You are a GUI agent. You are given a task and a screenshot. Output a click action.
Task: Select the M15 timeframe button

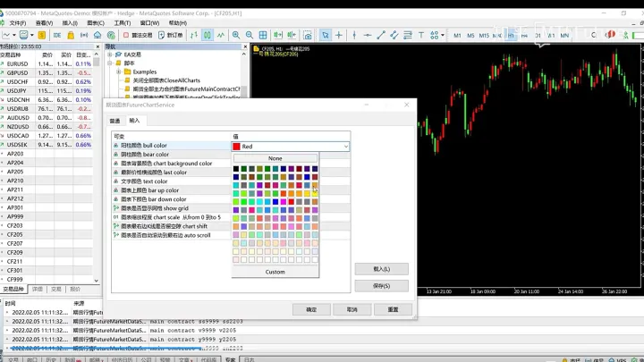point(484,36)
